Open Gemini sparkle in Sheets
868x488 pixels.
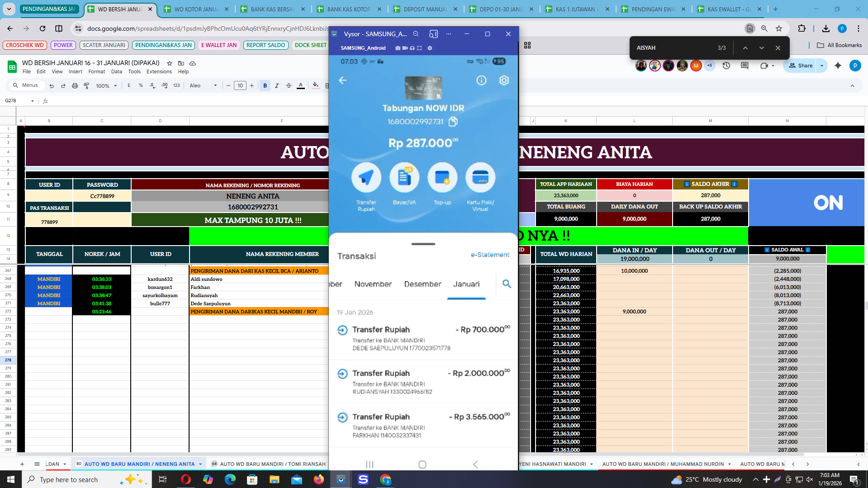(838, 66)
